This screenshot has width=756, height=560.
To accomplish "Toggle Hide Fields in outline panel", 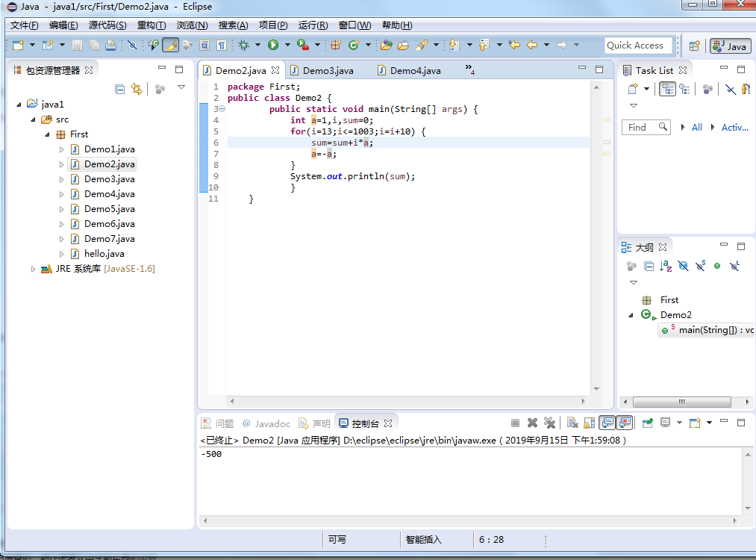I will [683, 266].
